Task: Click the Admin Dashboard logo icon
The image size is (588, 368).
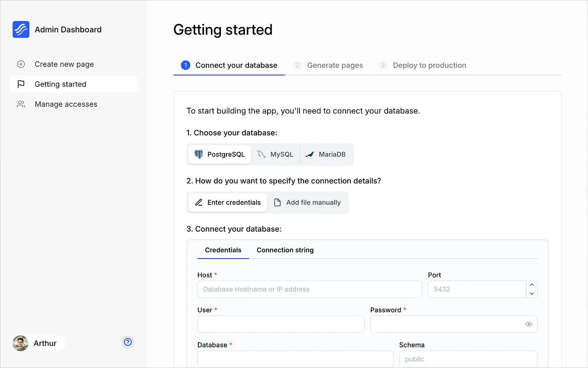Action: pos(21,29)
